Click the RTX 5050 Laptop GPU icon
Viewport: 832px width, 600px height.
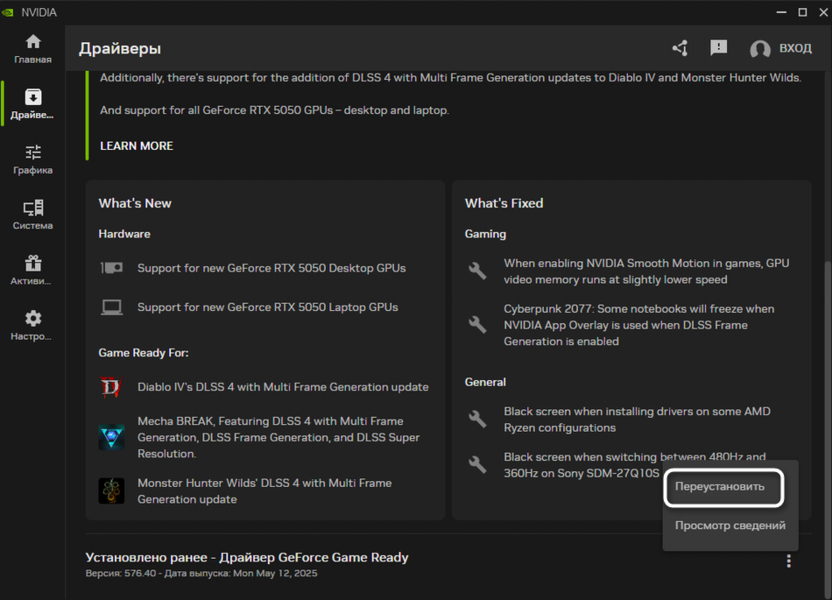(111, 307)
